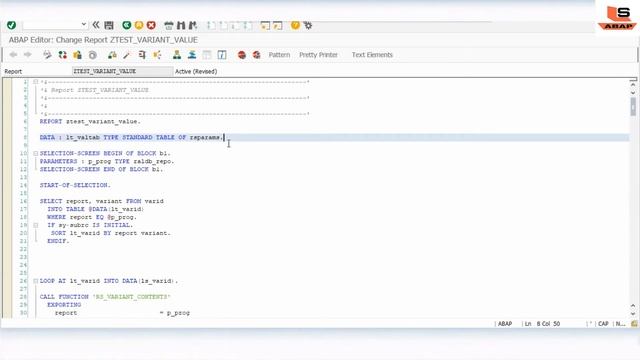Image resolution: width=640 pixels, height=360 pixels.
Task: Set/Delete external breakpoint icon
Action: [x=256, y=55]
